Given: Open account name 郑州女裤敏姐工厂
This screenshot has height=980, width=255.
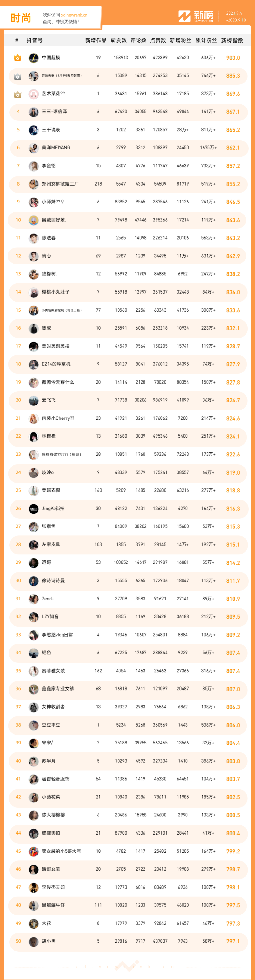Looking at the screenshot, I should point(60,184).
